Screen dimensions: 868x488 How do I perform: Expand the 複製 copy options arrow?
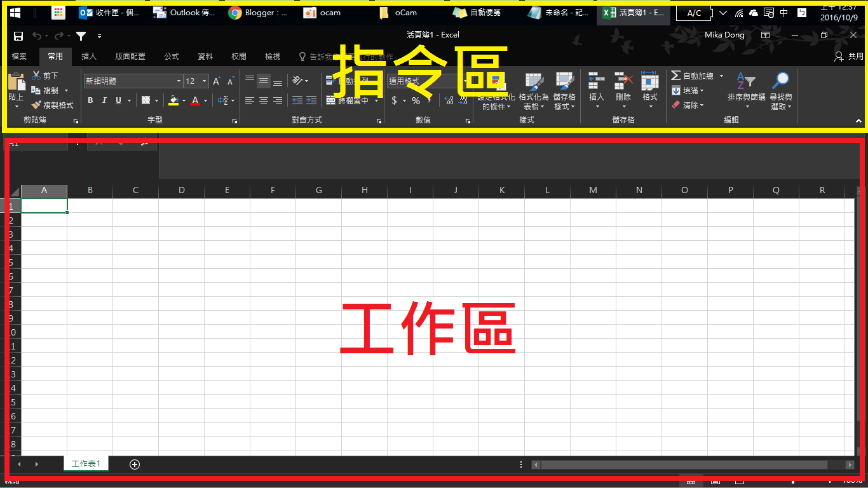66,91
